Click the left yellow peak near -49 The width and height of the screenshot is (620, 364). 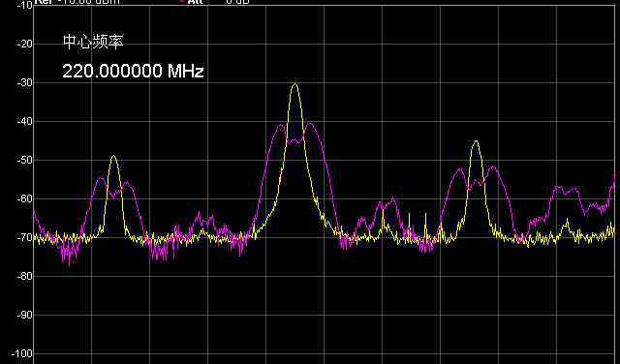[114, 157]
